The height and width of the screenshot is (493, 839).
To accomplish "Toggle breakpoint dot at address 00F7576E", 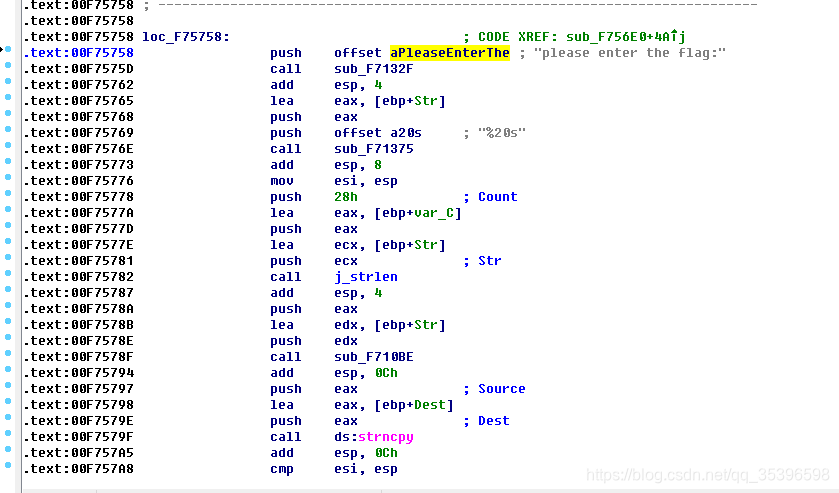I will 8,145.
